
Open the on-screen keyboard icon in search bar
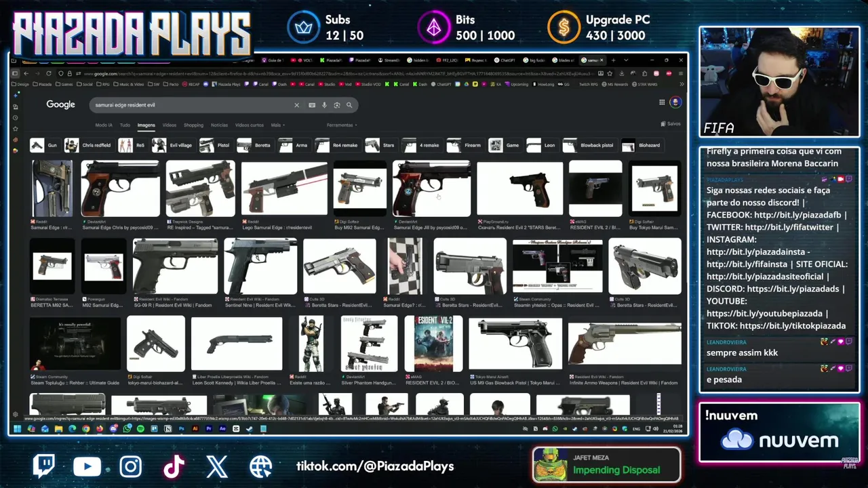312,105
